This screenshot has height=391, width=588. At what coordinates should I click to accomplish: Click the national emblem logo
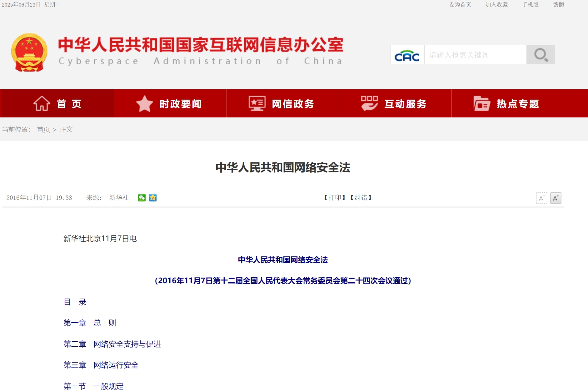29,52
